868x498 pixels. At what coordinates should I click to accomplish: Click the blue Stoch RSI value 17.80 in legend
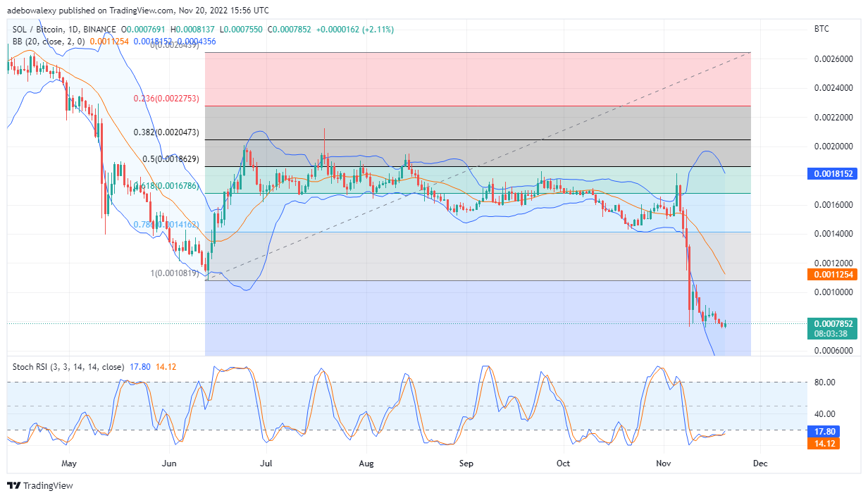point(140,367)
